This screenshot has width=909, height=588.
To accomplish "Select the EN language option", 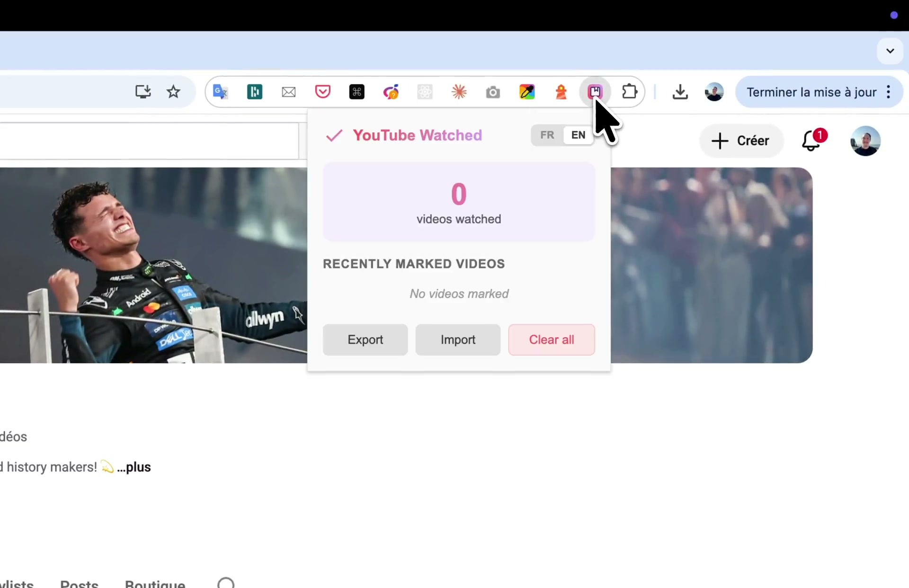I will point(578,135).
